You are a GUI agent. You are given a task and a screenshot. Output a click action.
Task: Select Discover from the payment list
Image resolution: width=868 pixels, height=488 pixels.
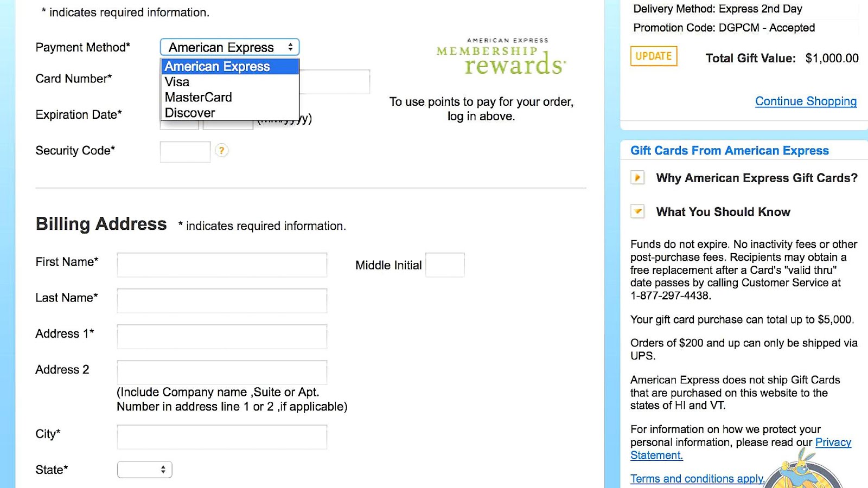[230, 113]
